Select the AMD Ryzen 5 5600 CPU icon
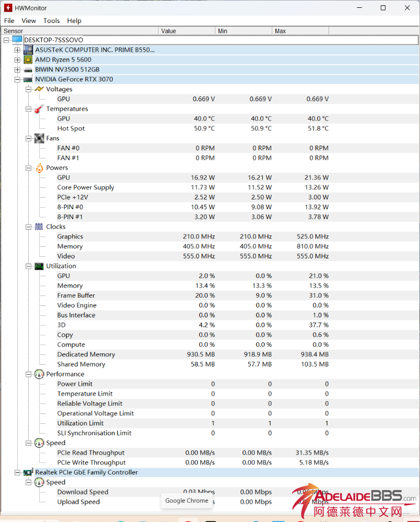Viewport: 420px width, 522px height. (28, 60)
